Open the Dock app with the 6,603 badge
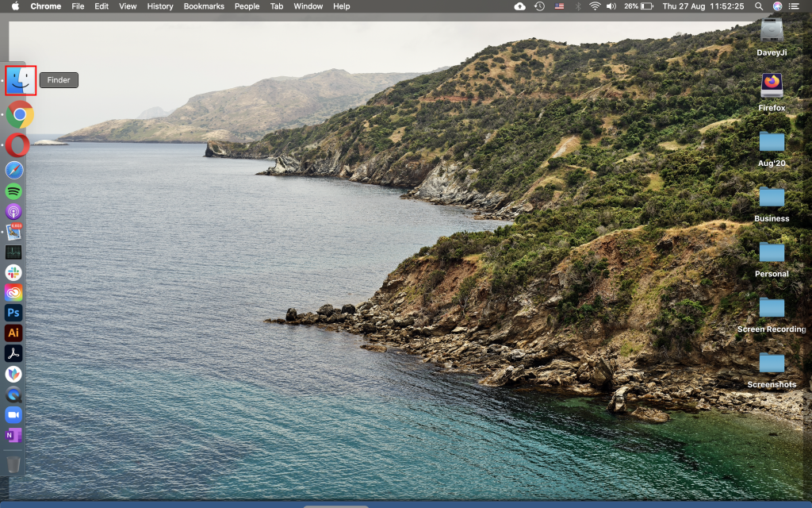This screenshot has height=508, width=812. [13, 232]
